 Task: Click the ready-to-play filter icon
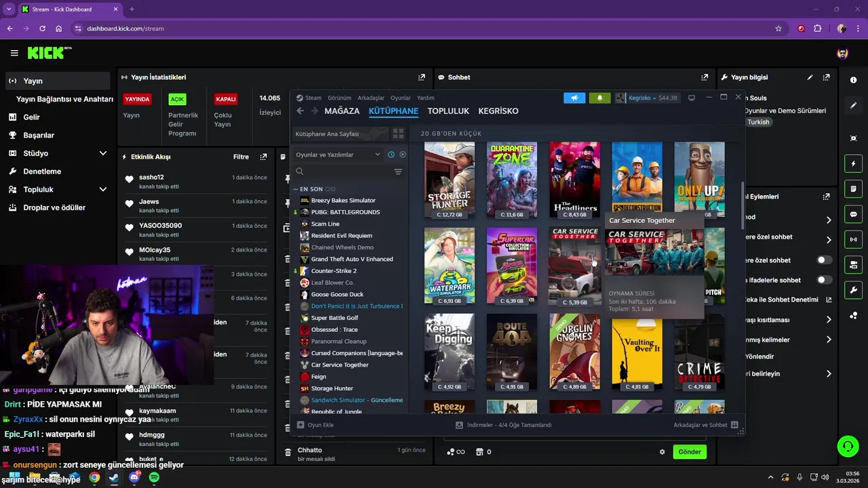[403, 155]
